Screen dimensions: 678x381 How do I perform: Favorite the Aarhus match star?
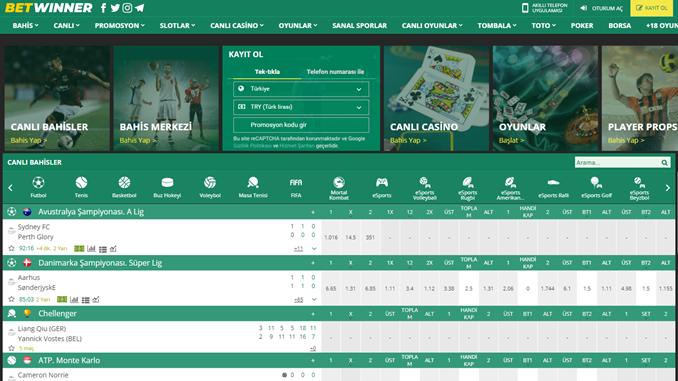(x=12, y=299)
